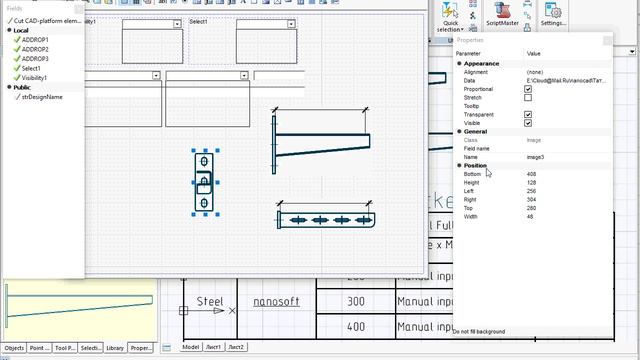This screenshot has height=360, width=640.
Task: Collapse the Position property group
Action: click(459, 165)
